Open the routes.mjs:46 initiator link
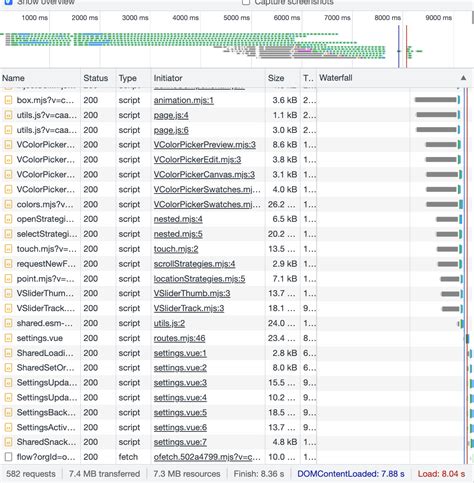 tap(179, 338)
